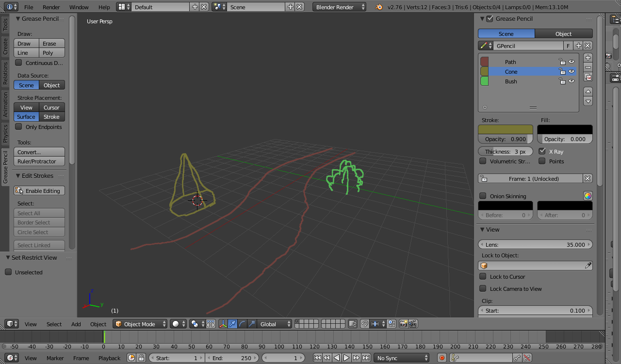The image size is (621, 364).
Task: Open the Global orientation dropdown
Action: click(275, 324)
